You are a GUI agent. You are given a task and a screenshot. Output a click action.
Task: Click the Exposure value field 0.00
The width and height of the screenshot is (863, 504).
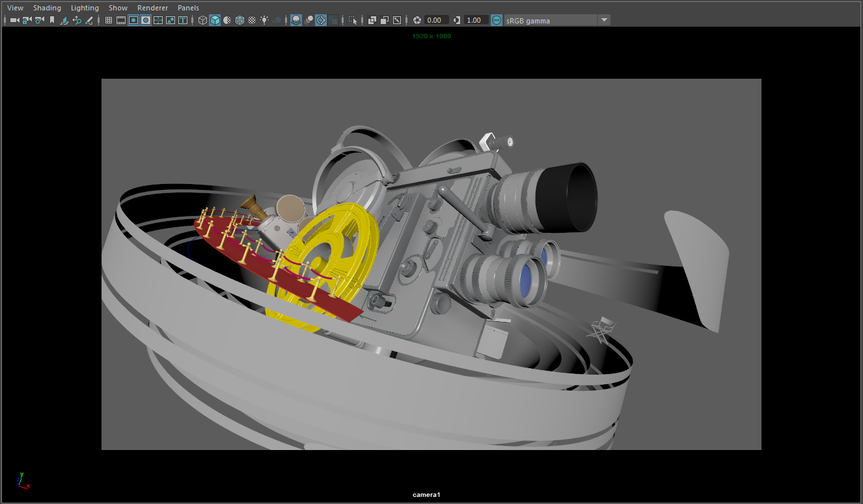[437, 20]
